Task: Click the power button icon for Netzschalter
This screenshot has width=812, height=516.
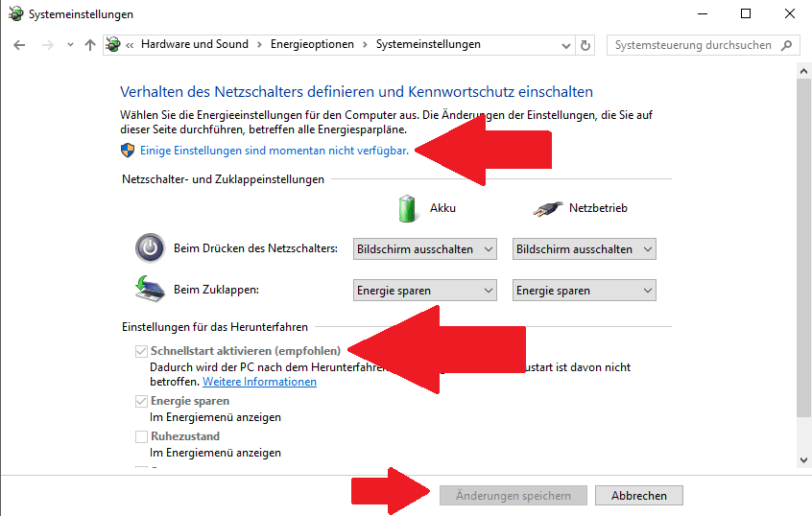Action: (x=150, y=248)
